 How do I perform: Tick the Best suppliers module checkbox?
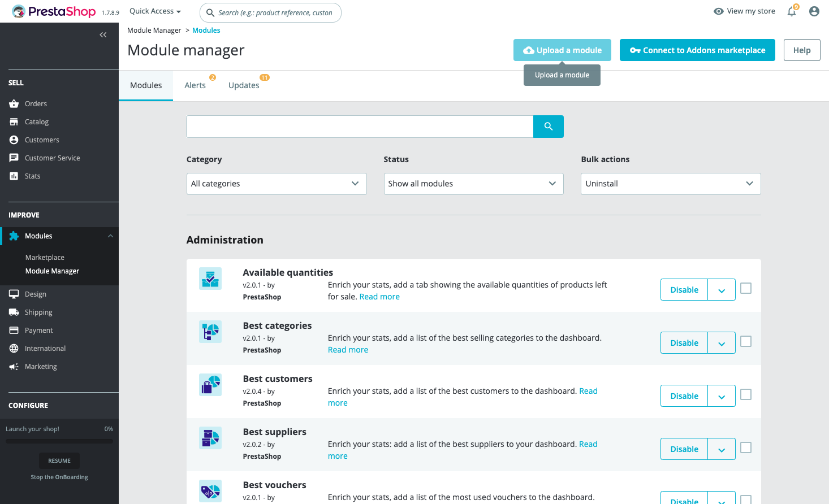click(x=746, y=448)
